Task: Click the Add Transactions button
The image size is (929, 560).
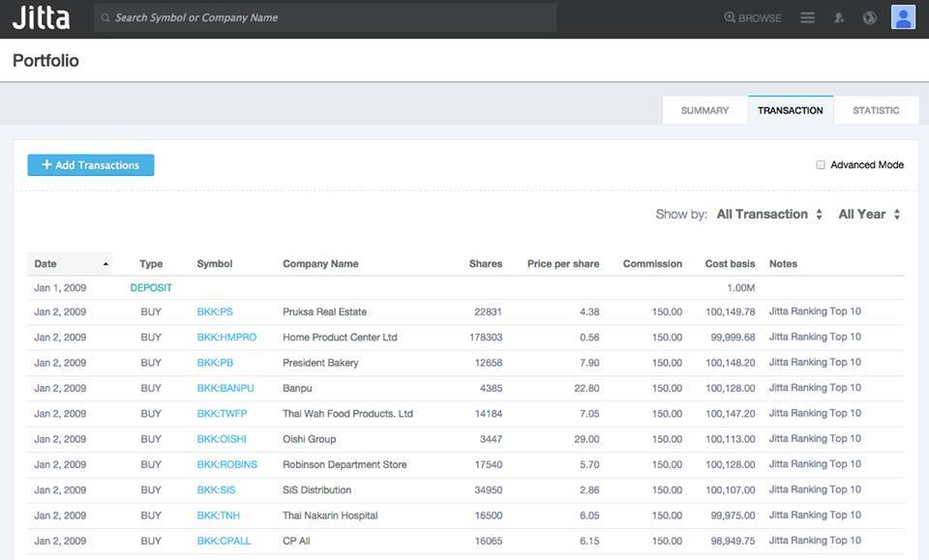Action: click(x=91, y=165)
